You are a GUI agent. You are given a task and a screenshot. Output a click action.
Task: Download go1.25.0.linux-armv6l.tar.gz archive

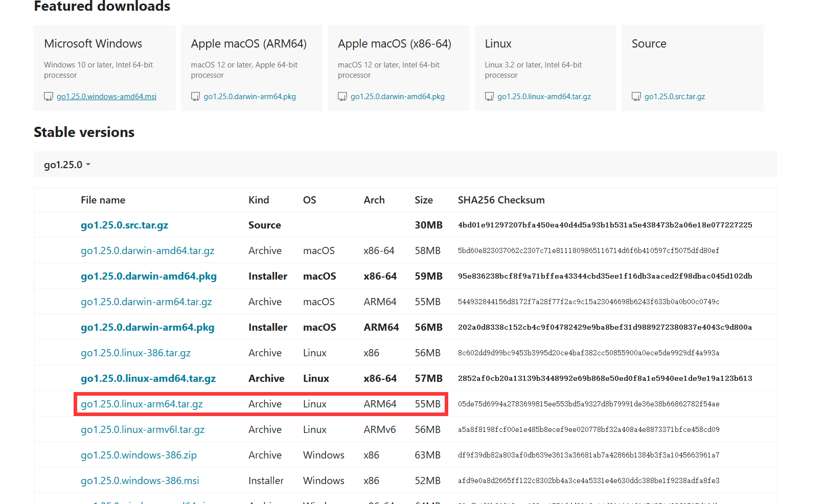tap(143, 429)
